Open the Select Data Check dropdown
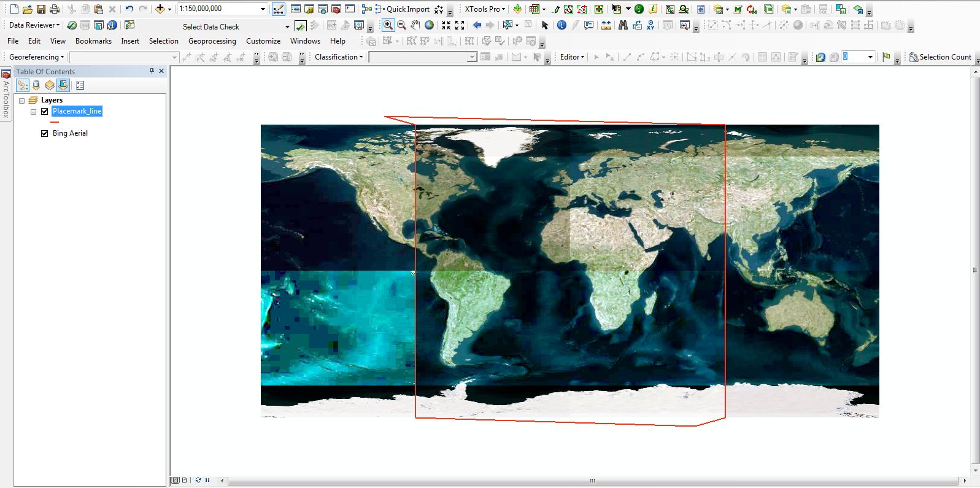Image resolution: width=980 pixels, height=488 pixels. (x=287, y=26)
